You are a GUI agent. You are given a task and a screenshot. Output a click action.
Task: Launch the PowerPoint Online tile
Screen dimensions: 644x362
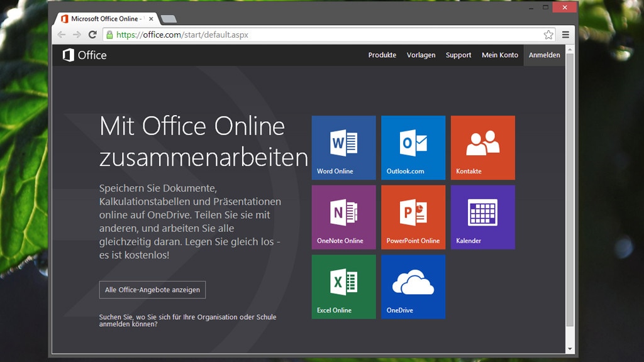click(x=413, y=217)
